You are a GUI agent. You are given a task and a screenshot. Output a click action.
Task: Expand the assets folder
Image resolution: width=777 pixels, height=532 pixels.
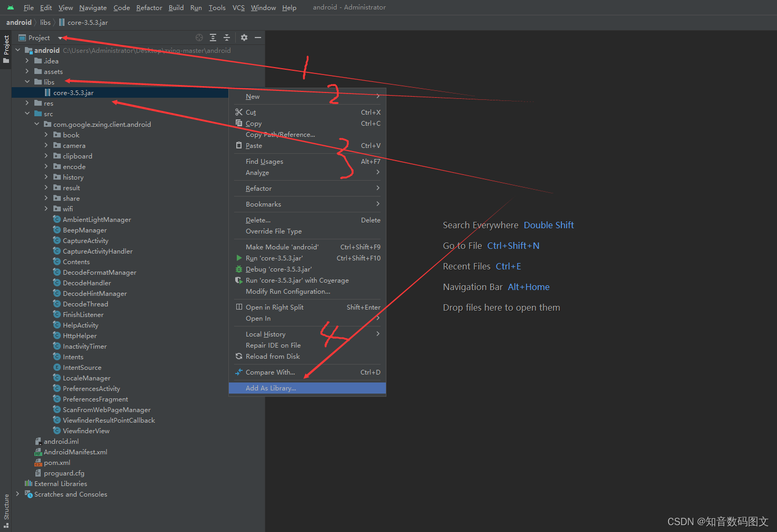tap(27, 71)
